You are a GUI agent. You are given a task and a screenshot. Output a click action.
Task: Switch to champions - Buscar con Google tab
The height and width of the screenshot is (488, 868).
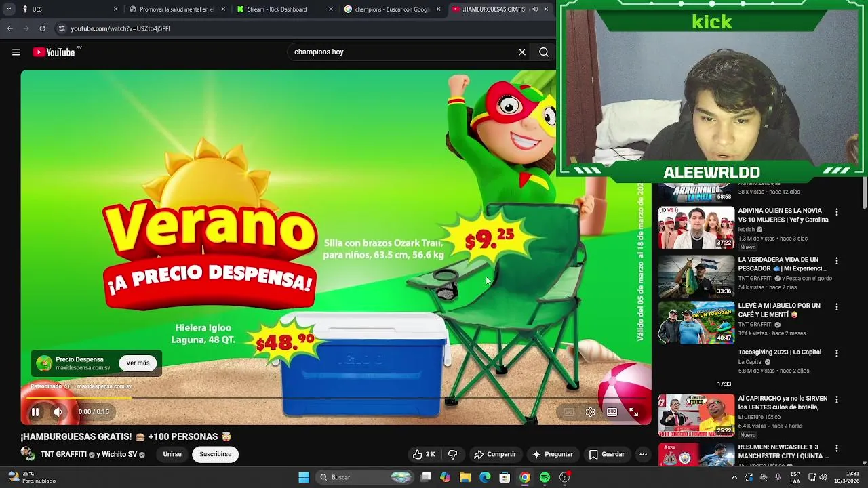(392, 9)
